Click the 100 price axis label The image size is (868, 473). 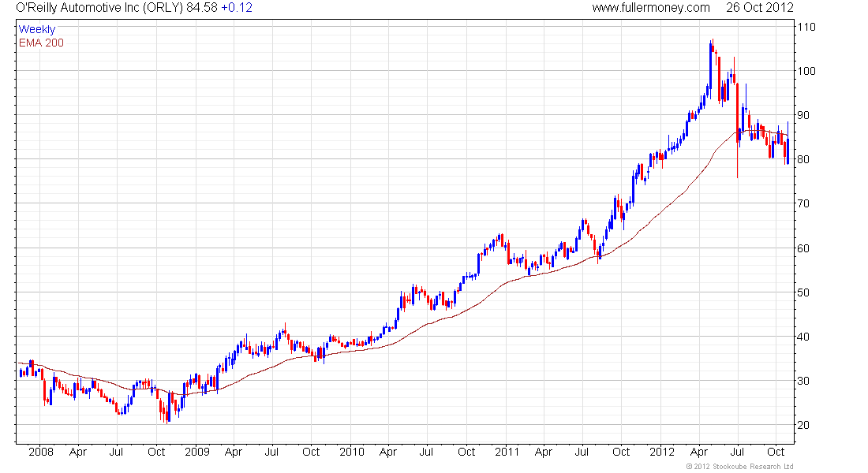(806, 71)
